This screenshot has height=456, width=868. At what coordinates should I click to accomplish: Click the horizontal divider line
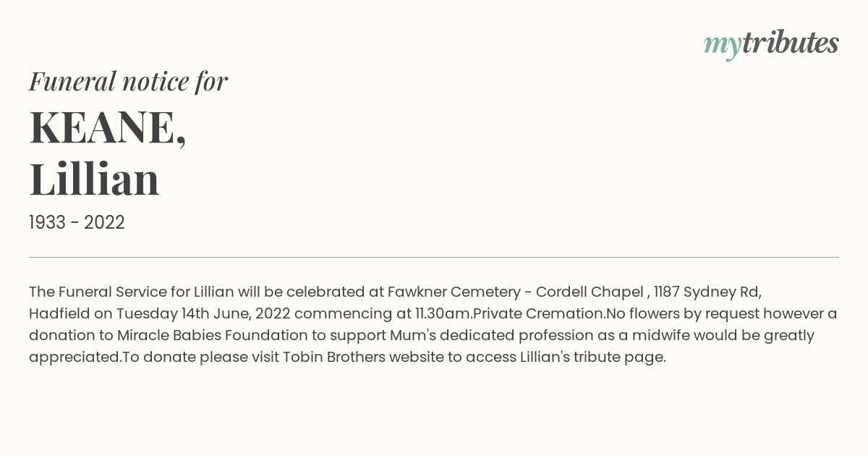434,257
